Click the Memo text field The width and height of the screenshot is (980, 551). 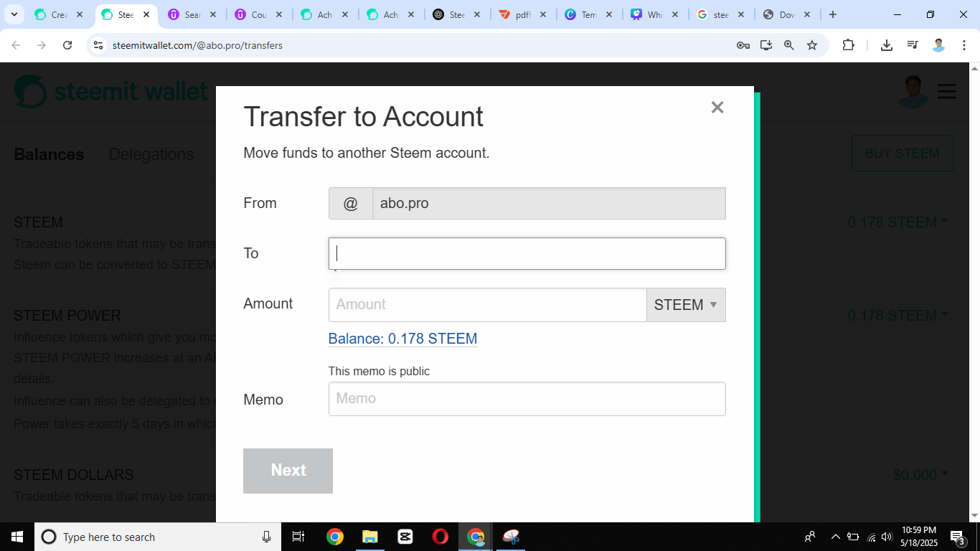pyautogui.click(x=527, y=399)
